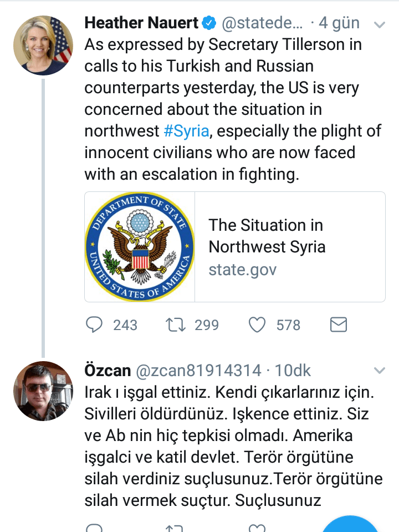Tap the blue verified badge beside Heather Nauert
This screenshot has height=532, width=399.
pos(209,23)
